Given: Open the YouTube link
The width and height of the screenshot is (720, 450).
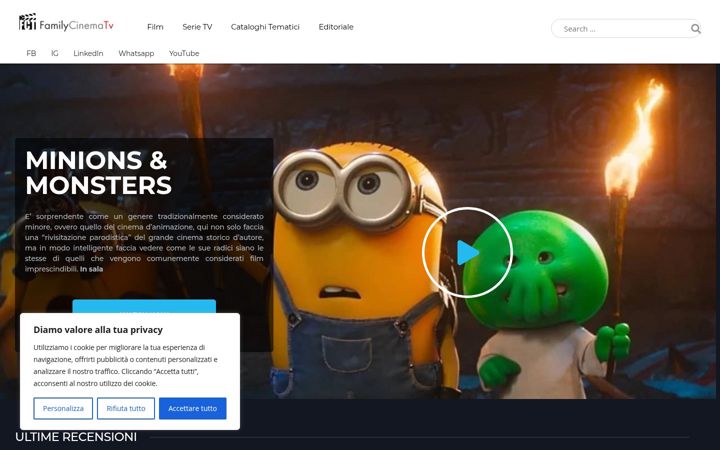Looking at the screenshot, I should point(184,53).
